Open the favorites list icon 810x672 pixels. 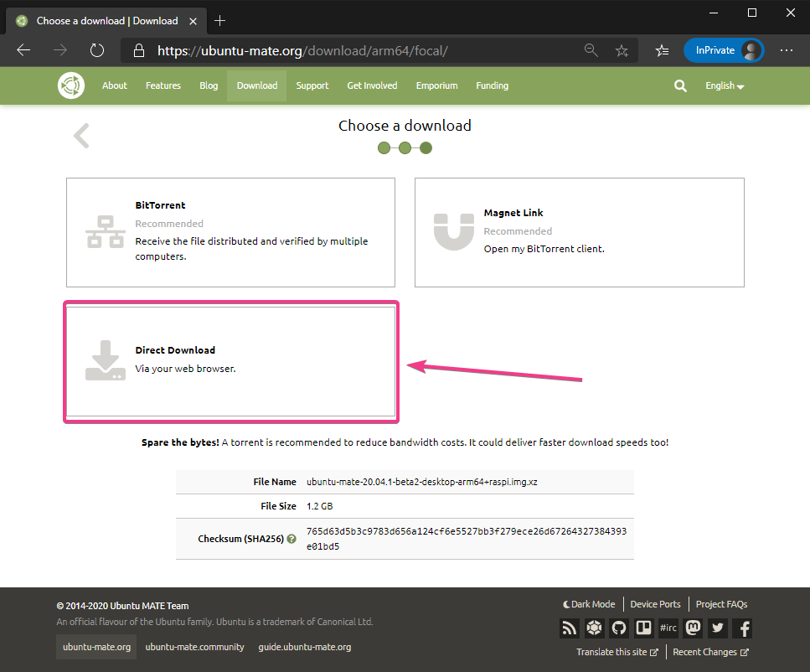pyautogui.click(x=662, y=50)
